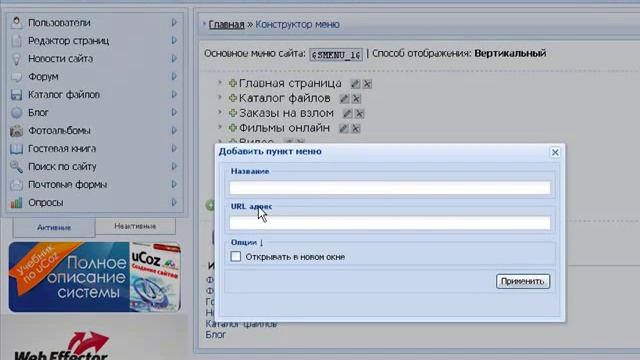This screenshot has width=640, height=360.
Task: Open Редактор страниц module in sidebar
Action: (68, 41)
